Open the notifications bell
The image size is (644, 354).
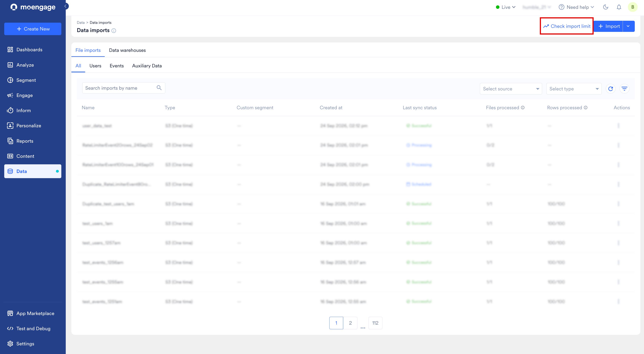[x=619, y=7]
